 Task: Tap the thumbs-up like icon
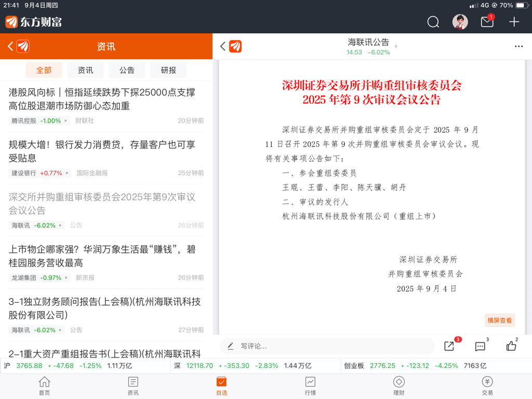pos(511,345)
